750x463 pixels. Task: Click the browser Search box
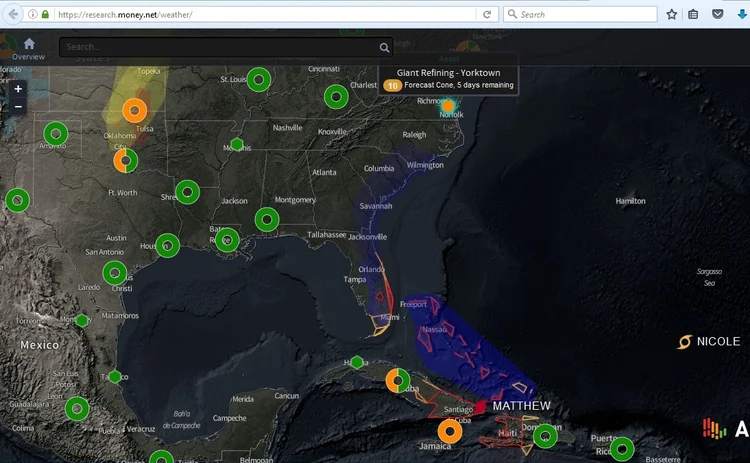click(580, 14)
